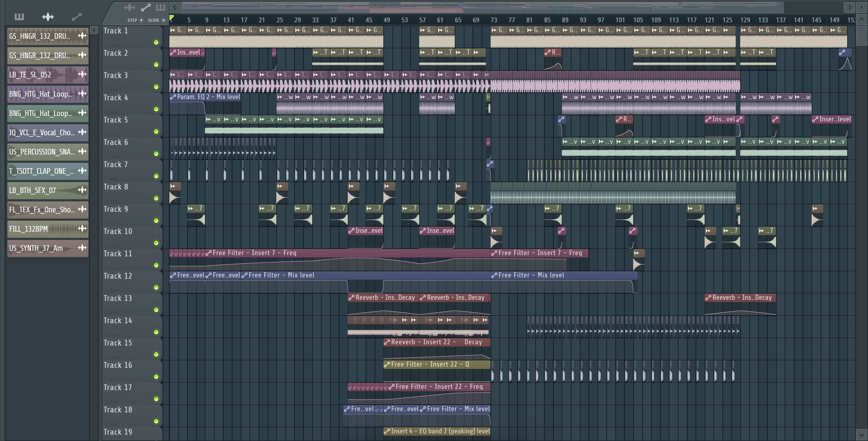
Task: Mute Track 1 using its green LED
Action: pos(156,42)
